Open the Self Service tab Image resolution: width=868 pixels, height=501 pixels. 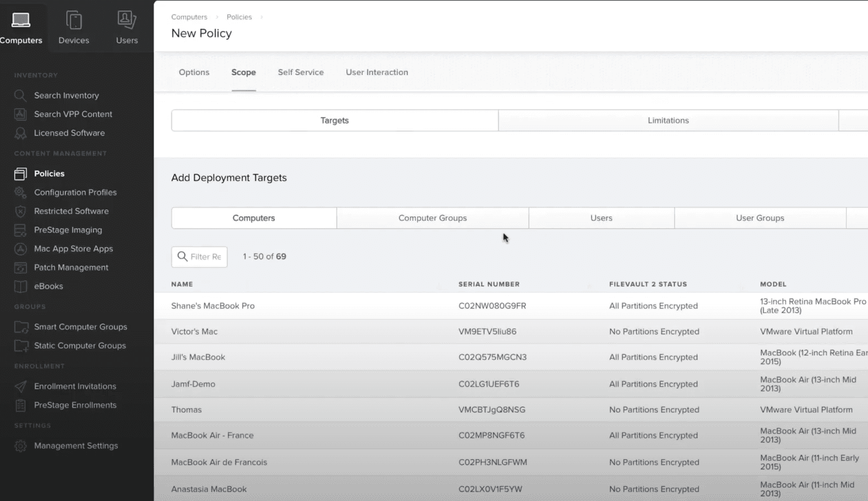tap(301, 72)
